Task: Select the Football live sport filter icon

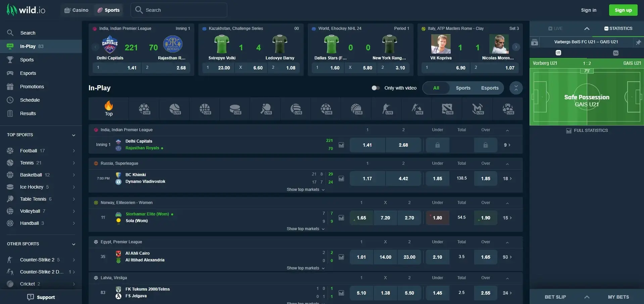Action: click(144, 109)
